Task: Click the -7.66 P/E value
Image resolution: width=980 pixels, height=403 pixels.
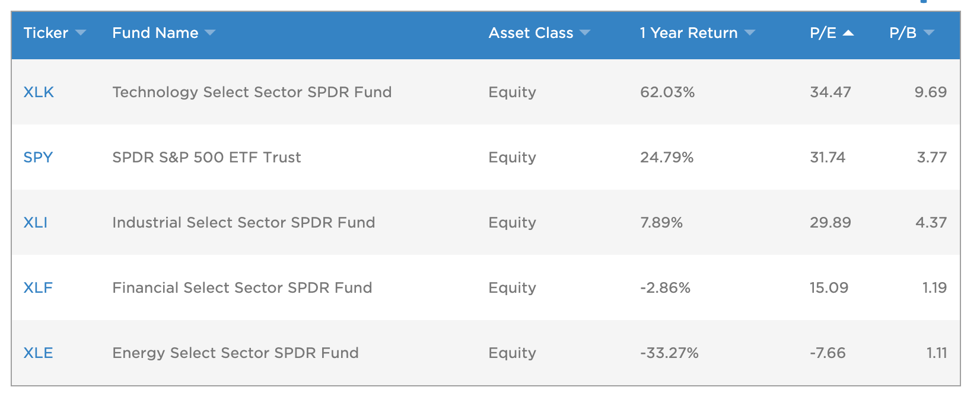Action: [x=828, y=353]
